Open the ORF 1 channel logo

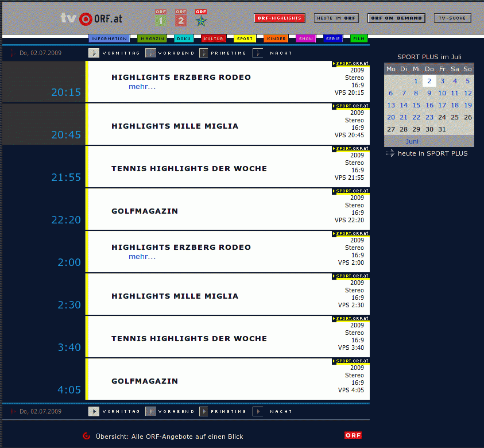(161, 18)
